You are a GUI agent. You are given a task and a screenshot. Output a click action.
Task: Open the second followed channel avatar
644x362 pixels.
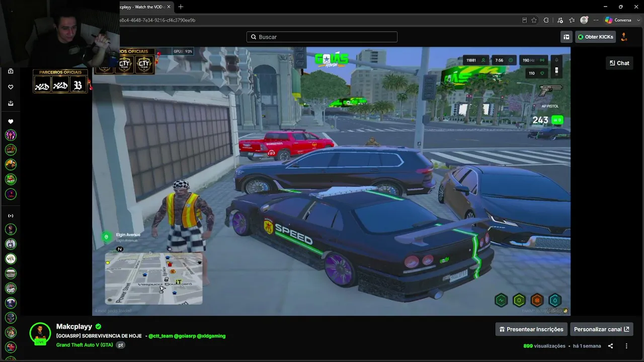point(11,150)
